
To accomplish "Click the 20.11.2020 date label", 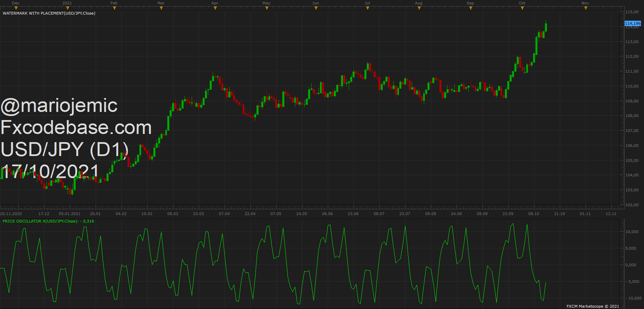I will pos(11,214).
